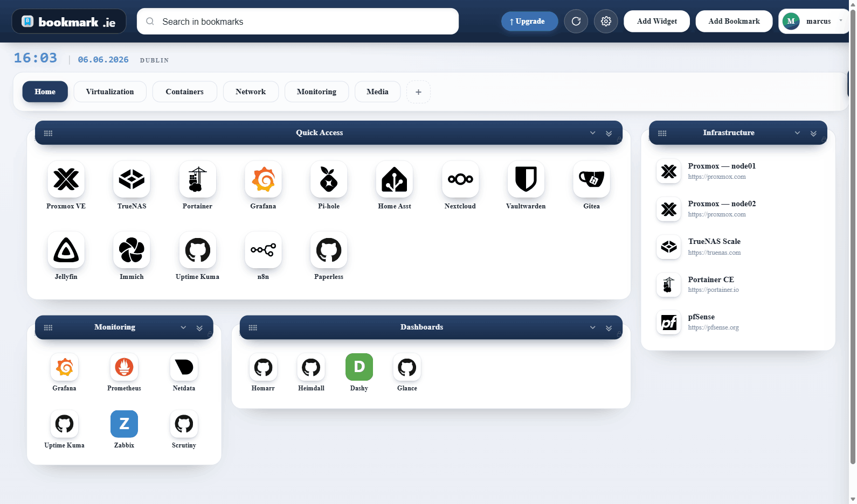The height and width of the screenshot is (504, 857).
Task: Open the Grafana bookmark in Quick Access
Action: pyautogui.click(x=263, y=179)
